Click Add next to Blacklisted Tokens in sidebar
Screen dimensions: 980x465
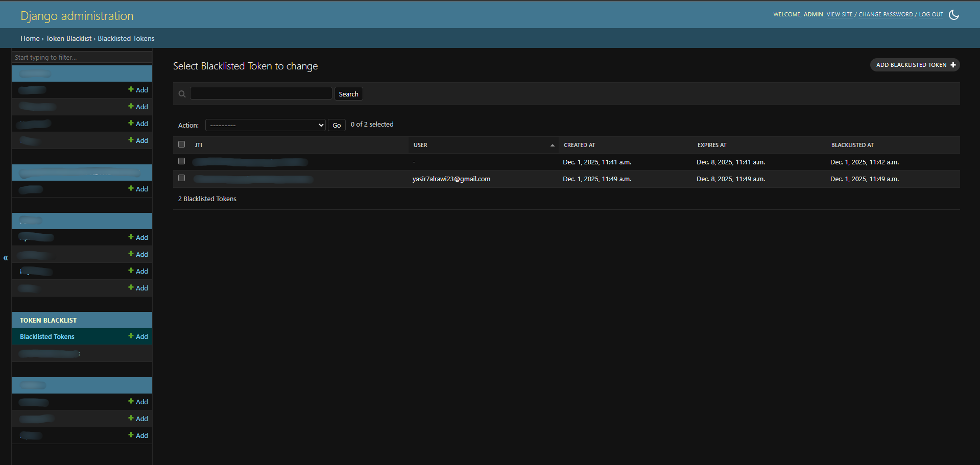(138, 336)
